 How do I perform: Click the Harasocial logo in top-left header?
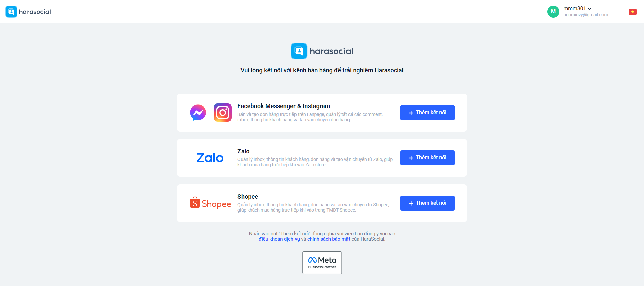tap(28, 12)
